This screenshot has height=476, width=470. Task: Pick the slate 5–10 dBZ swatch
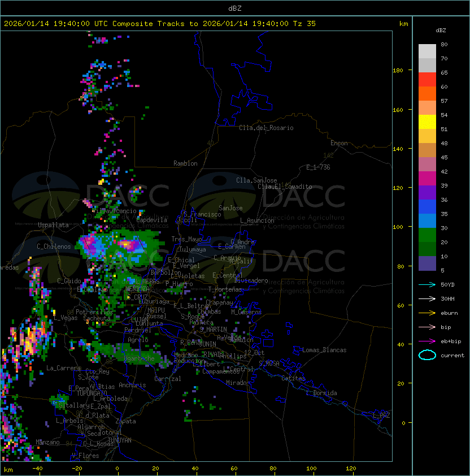(427, 263)
